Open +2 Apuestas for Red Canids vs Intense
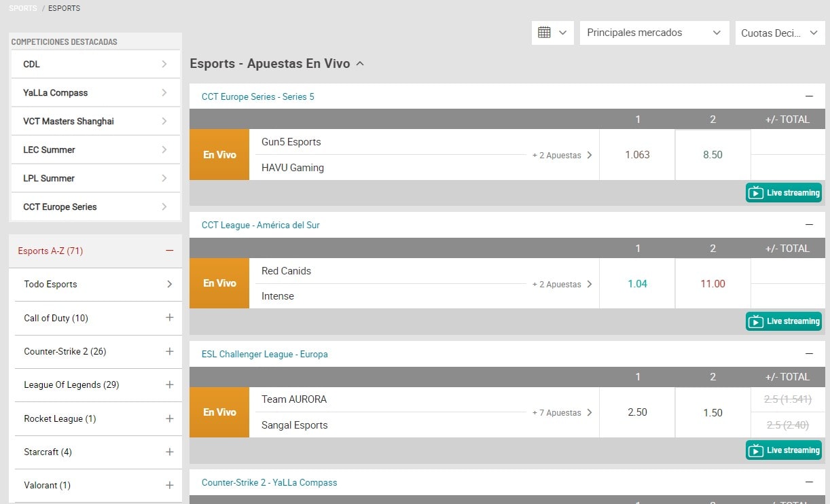Viewport: 830px width, 504px height. tap(562, 284)
